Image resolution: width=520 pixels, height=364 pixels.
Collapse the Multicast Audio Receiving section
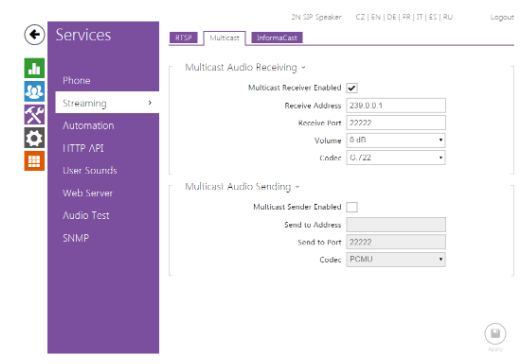pyautogui.click(x=303, y=68)
